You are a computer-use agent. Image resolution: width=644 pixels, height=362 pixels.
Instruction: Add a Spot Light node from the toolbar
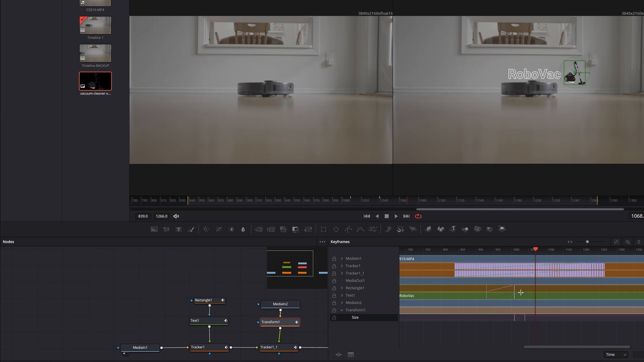click(490, 229)
